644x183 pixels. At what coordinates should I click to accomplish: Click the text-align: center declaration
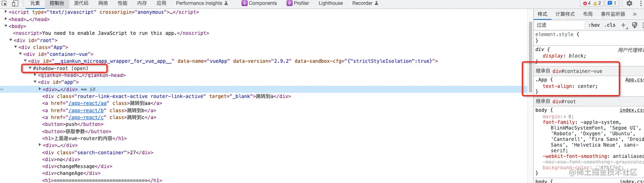click(570, 86)
